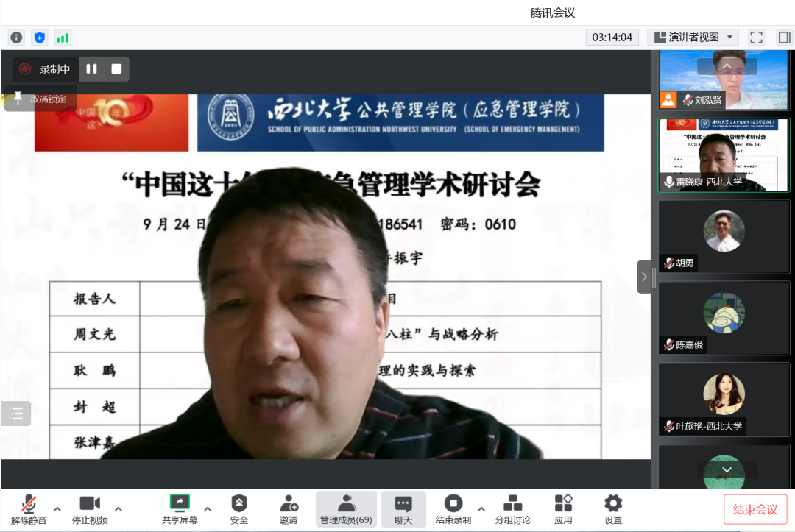Viewport: 795px width, 532px height.
Task: Enter full screen mode
Action: [756, 38]
